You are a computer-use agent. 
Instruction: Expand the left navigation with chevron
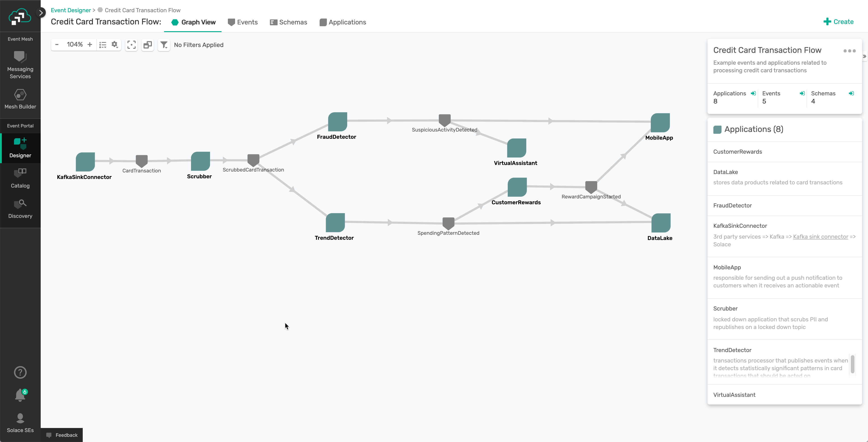tap(41, 13)
